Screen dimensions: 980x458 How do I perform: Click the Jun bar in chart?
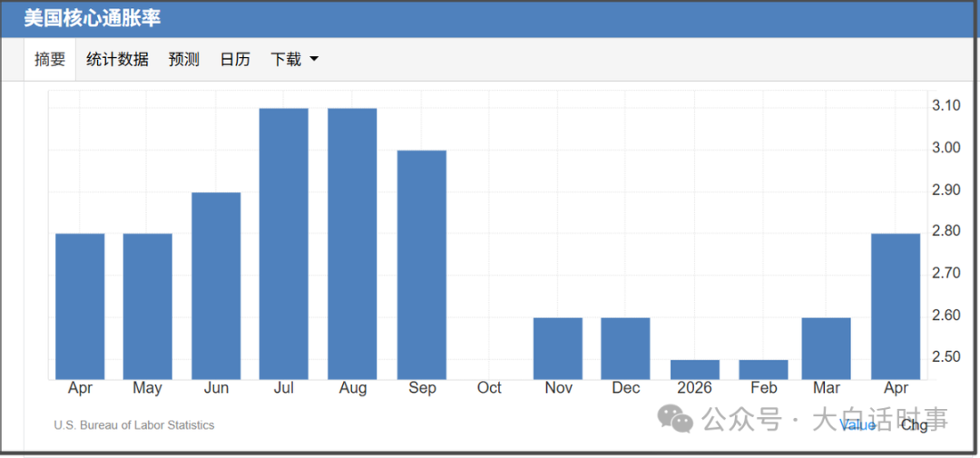(216, 286)
